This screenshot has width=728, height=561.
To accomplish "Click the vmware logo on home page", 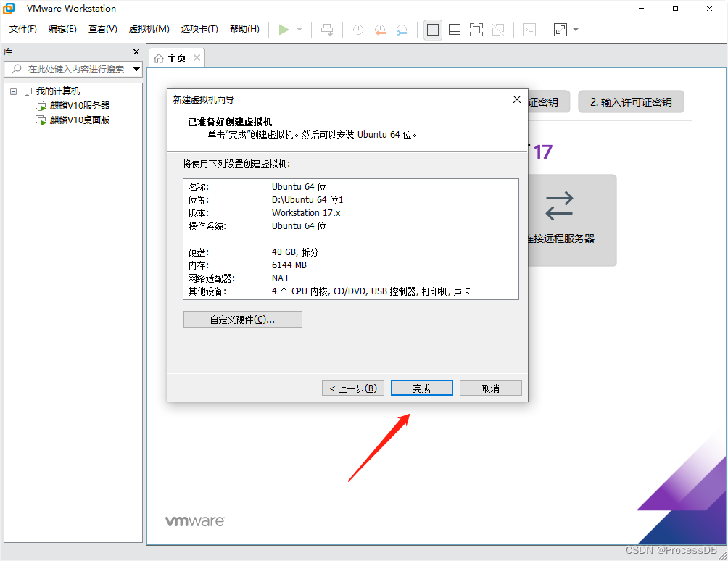I will tap(195, 521).
